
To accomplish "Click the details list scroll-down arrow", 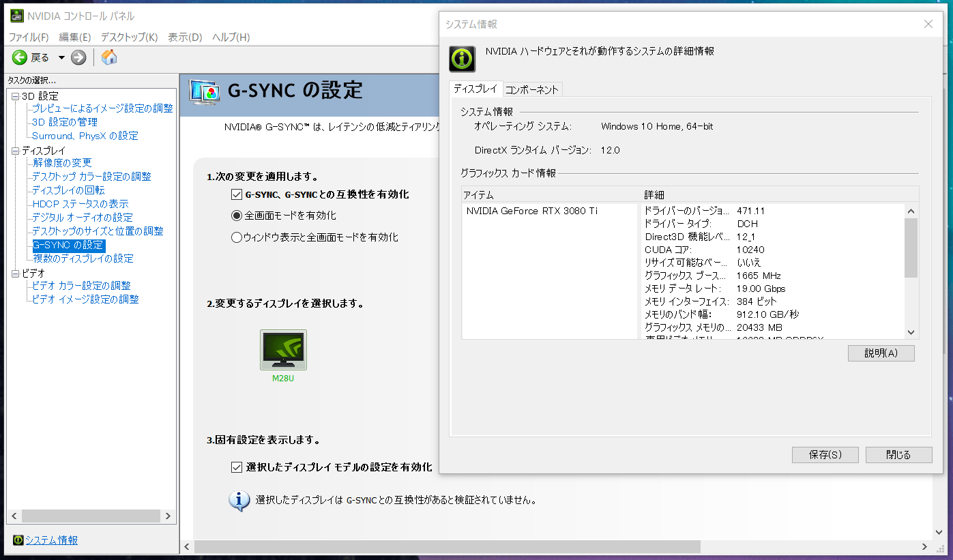I will [911, 332].
